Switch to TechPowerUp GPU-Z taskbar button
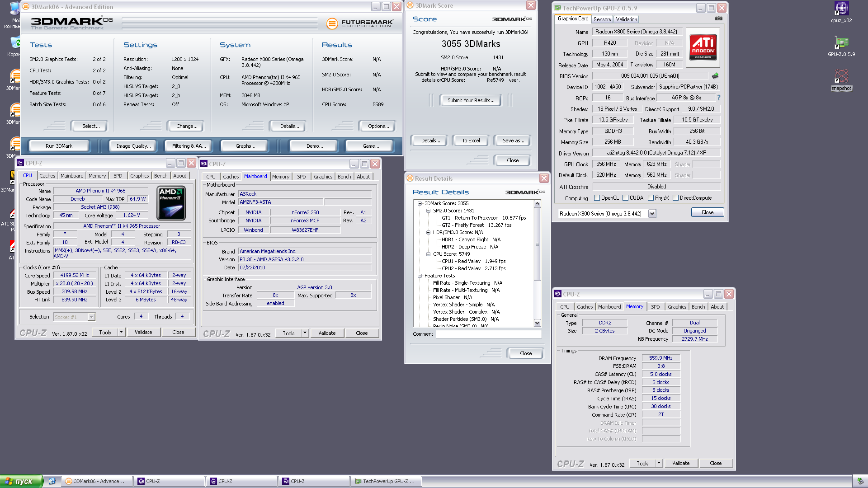 pyautogui.click(x=386, y=481)
